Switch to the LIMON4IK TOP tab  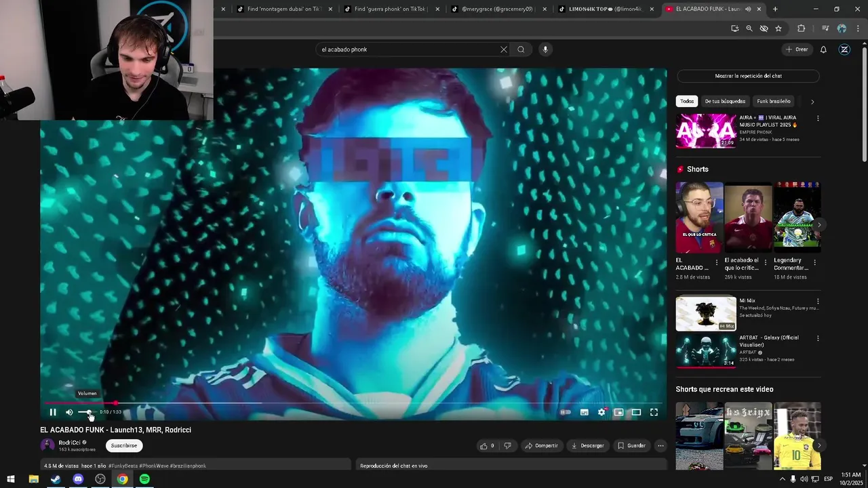click(x=605, y=9)
